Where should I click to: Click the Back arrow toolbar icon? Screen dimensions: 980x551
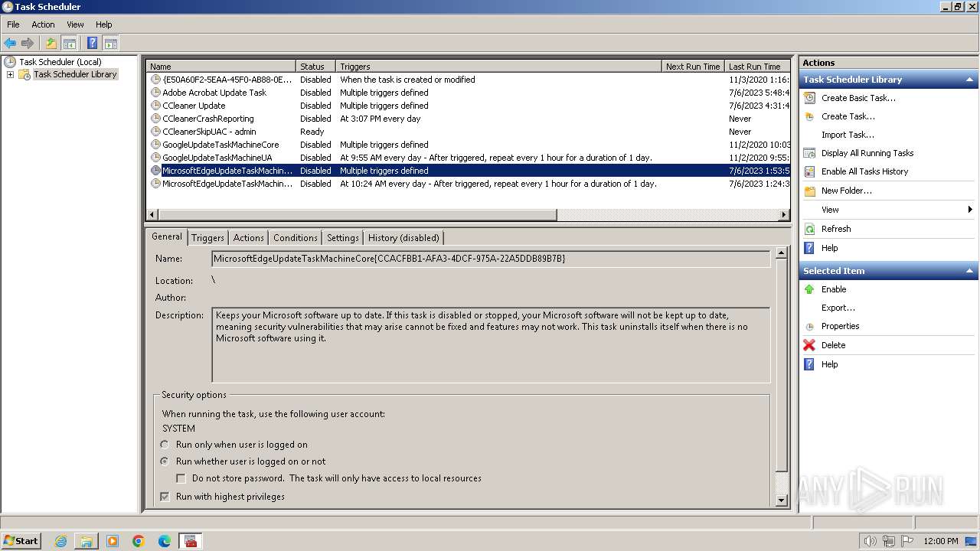(x=10, y=44)
